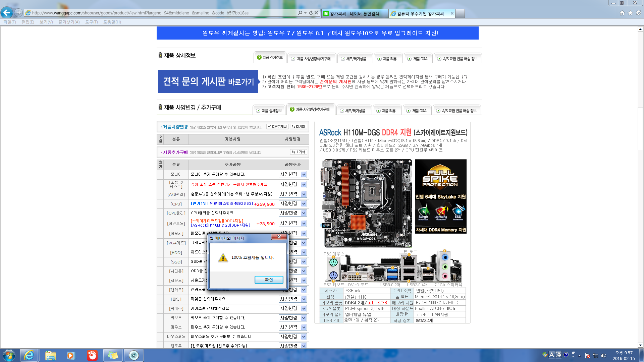Click 파워를 선택해주세요 text
The width and height of the screenshot is (644, 362).
(x=208, y=299)
